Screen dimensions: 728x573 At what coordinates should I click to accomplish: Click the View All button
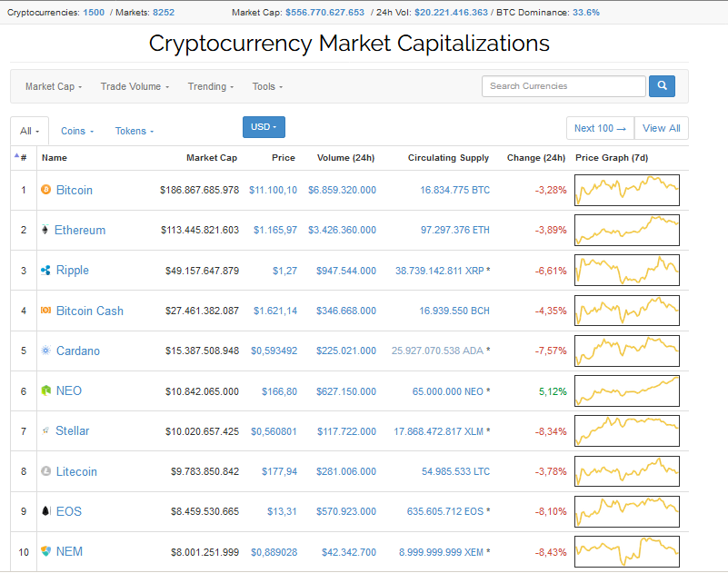point(661,128)
